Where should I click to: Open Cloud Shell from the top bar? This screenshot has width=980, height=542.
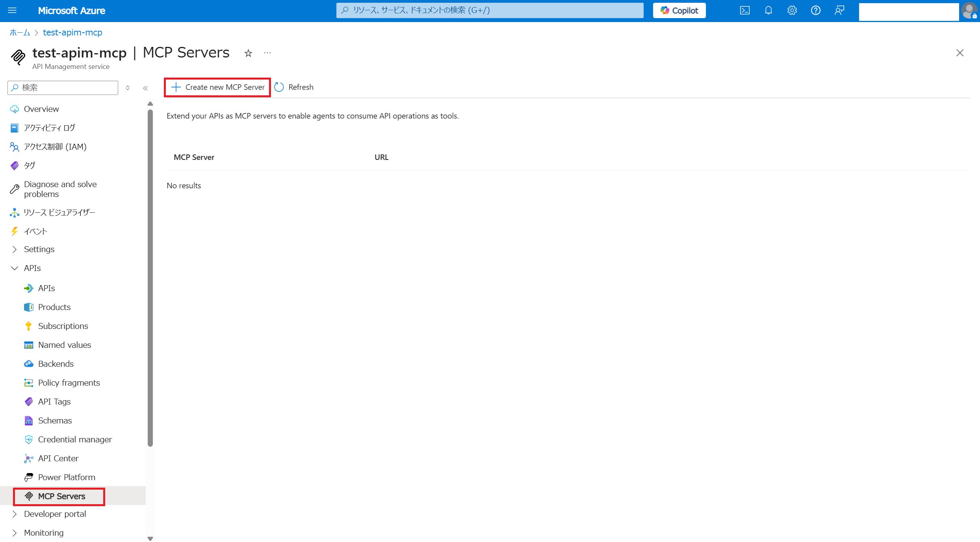[744, 11]
